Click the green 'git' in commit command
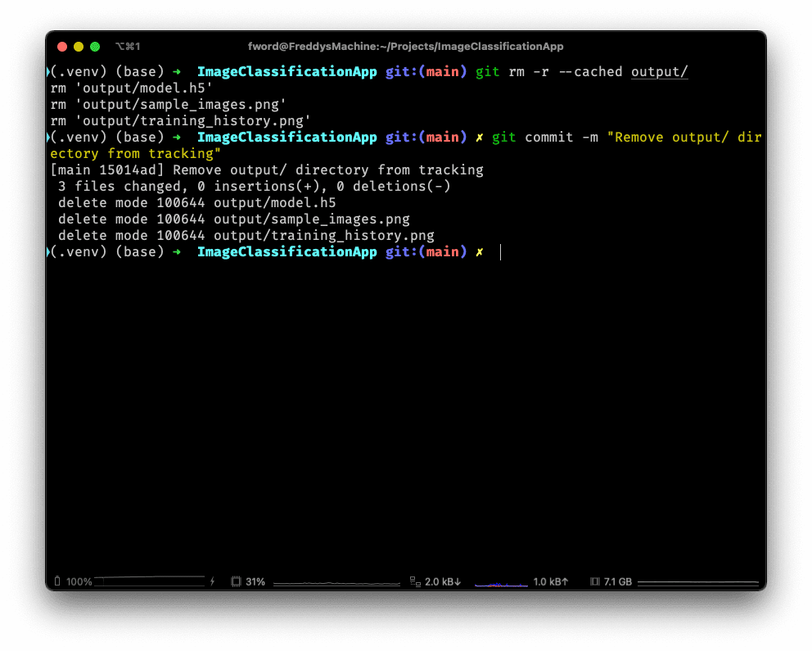Viewport: 812px width, 651px height. (x=504, y=138)
